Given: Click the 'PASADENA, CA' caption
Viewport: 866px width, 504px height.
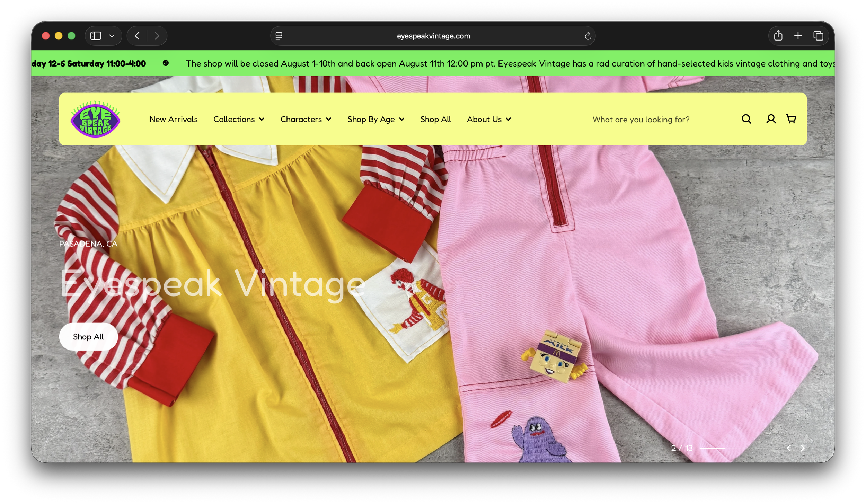Looking at the screenshot, I should click(88, 244).
